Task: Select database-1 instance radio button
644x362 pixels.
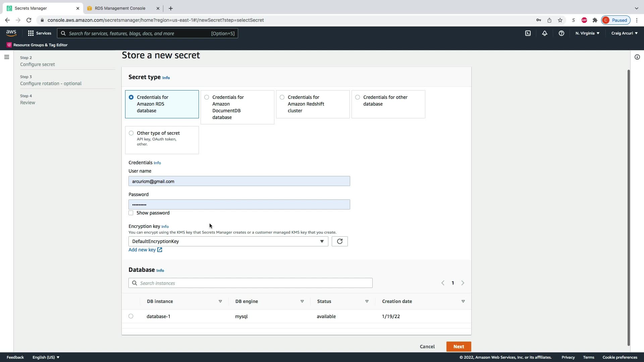Action: click(131, 316)
